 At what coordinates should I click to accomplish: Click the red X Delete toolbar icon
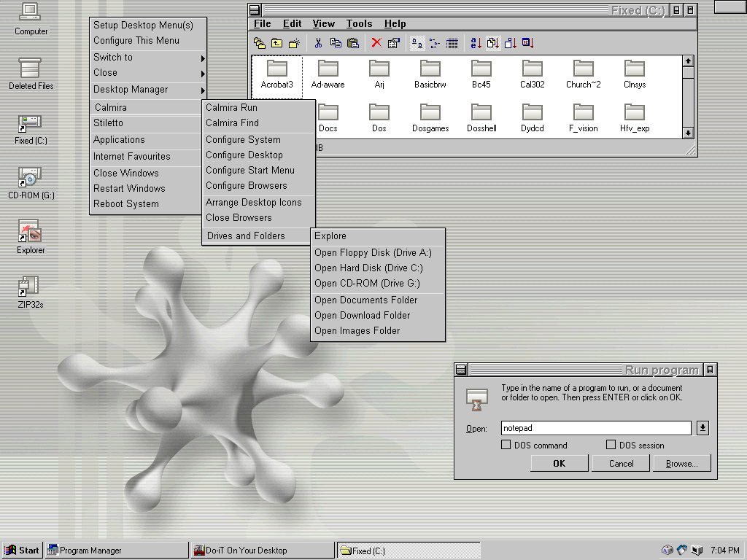tap(376, 43)
